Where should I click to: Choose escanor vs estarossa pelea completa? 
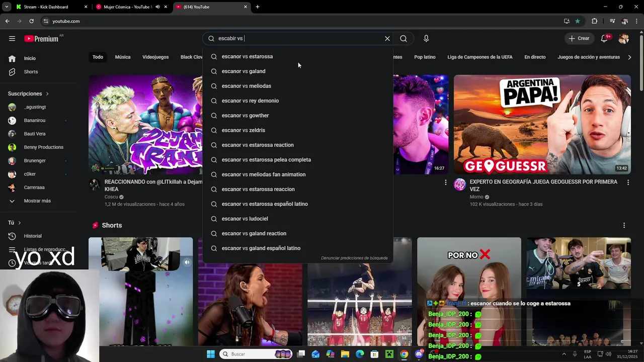297,160
